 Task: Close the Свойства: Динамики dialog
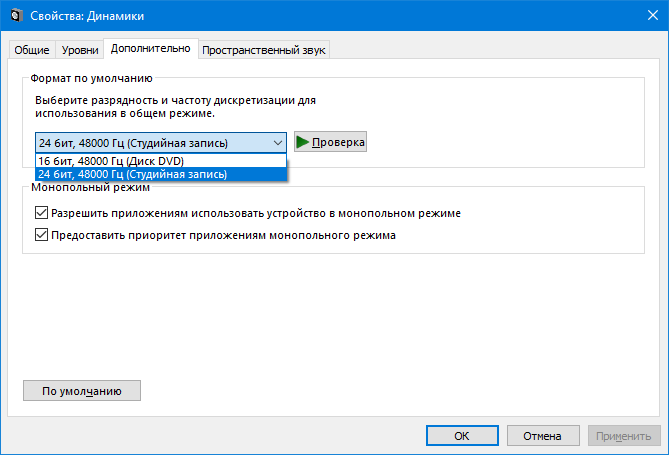[x=645, y=16]
